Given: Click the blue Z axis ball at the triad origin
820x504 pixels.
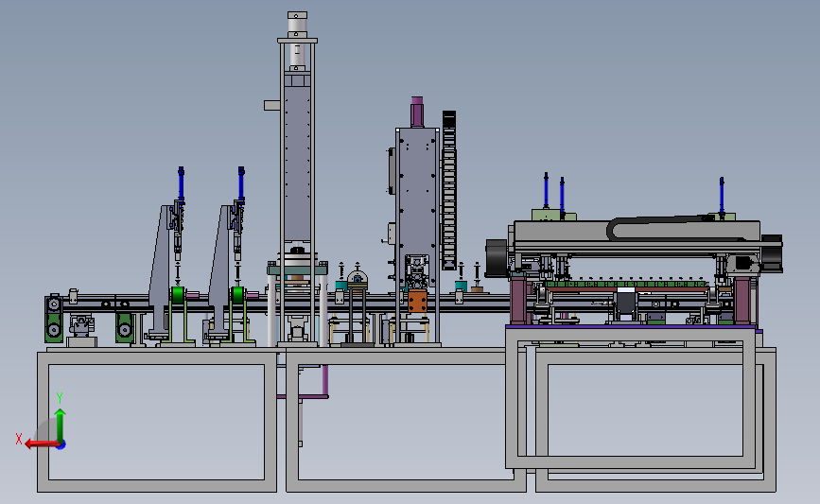Looking at the screenshot, I should coord(61,445).
